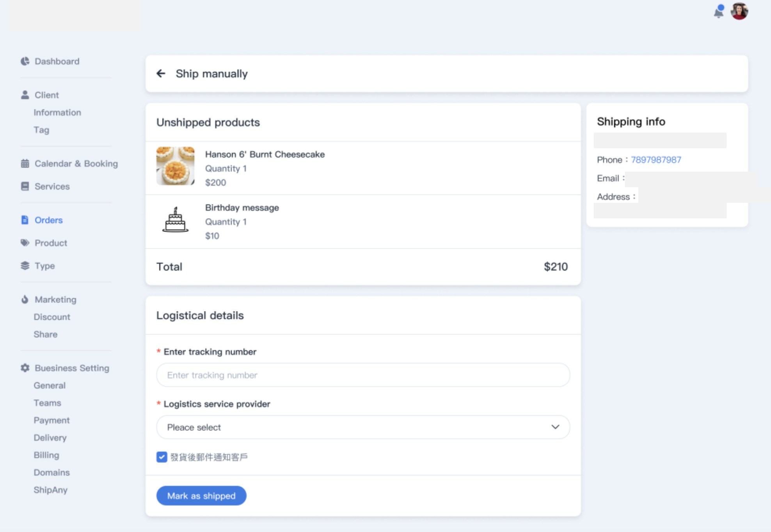The width and height of the screenshot is (771, 532).
Task: Click the Enter tracking number field
Action: click(363, 375)
